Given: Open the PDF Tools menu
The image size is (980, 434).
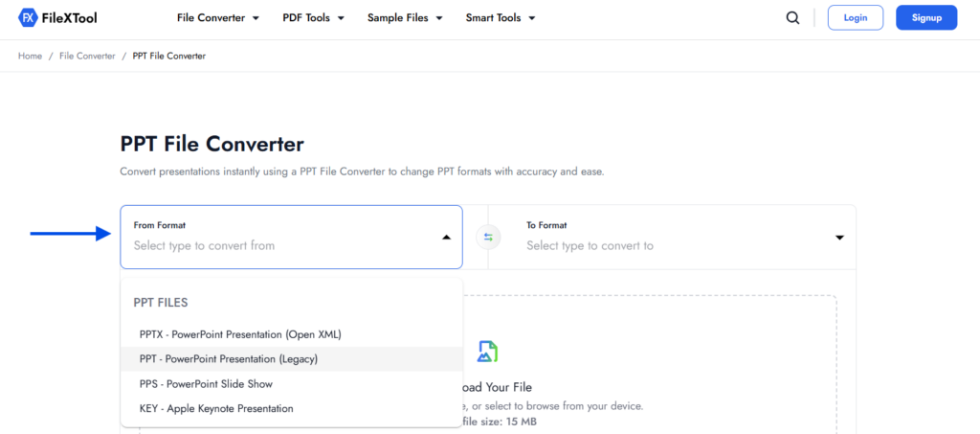Looking at the screenshot, I should pyautogui.click(x=313, y=18).
